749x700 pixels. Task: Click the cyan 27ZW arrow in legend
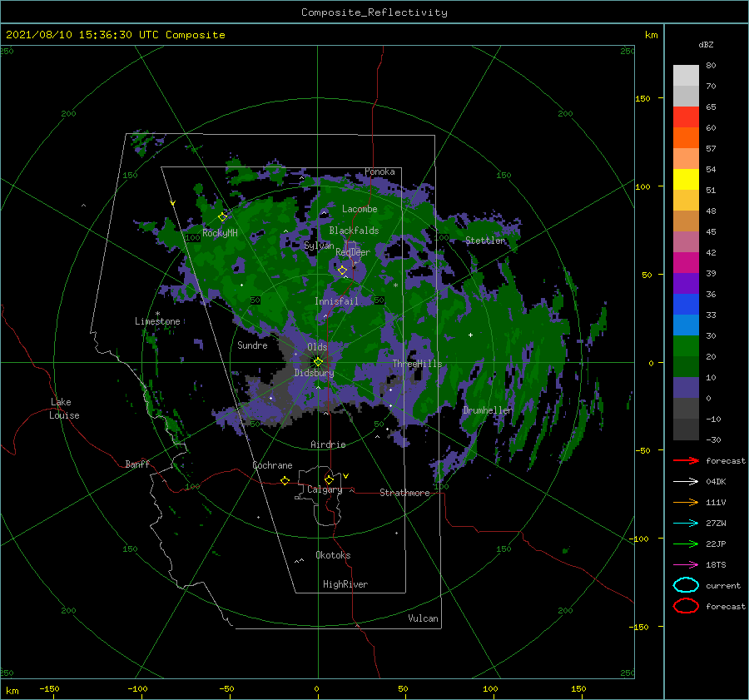click(686, 524)
